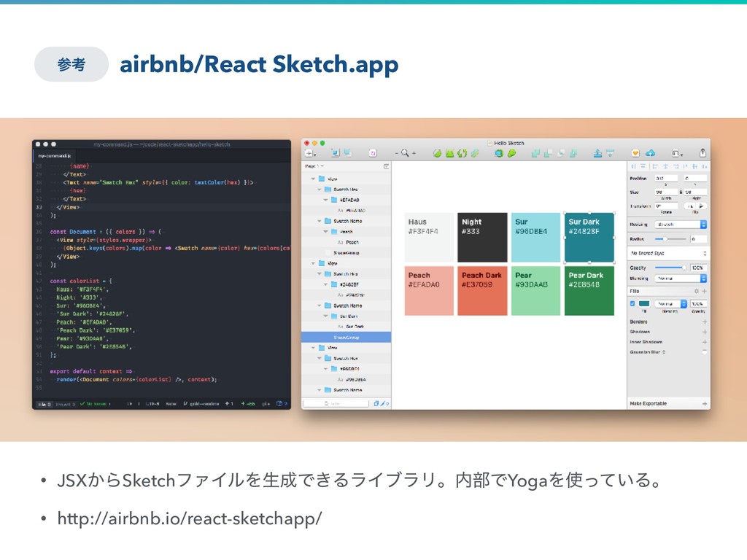Click the horizontal flip button in inspector
Screen dimensions: 747x560
pyautogui.click(x=690, y=206)
